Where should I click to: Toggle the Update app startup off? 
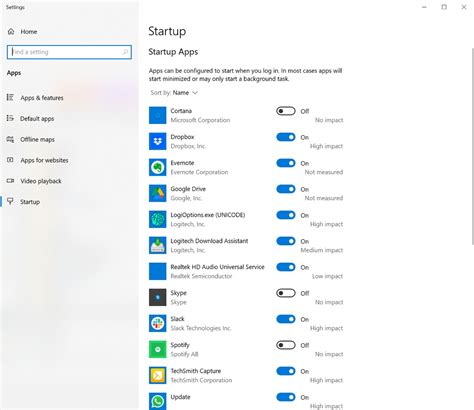point(286,397)
